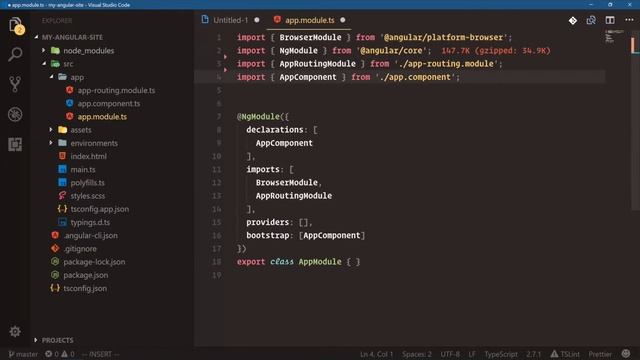Click the 147.7K gzipped import cost label
The height and width of the screenshot is (360, 640).
496,51
